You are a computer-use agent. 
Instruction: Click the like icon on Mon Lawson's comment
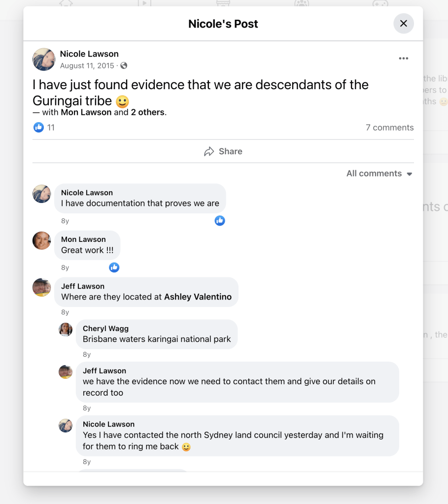coord(114,268)
